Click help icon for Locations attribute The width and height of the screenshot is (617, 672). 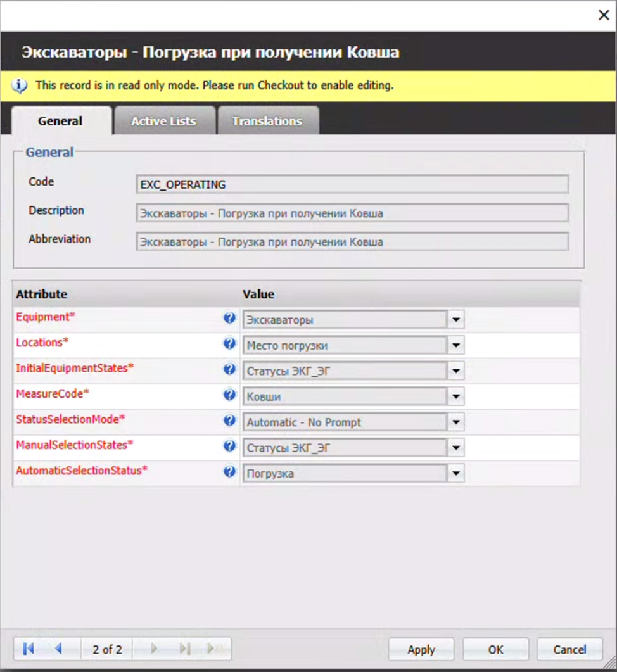(x=230, y=343)
